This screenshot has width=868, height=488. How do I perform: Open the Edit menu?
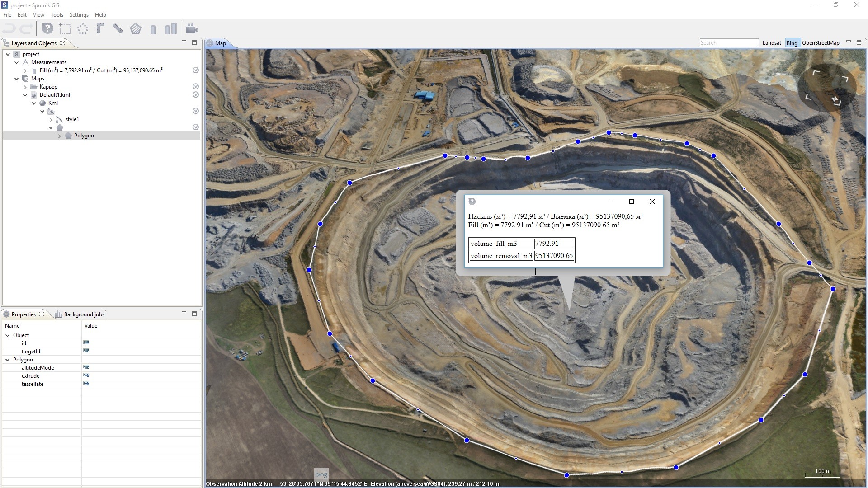pos(22,15)
